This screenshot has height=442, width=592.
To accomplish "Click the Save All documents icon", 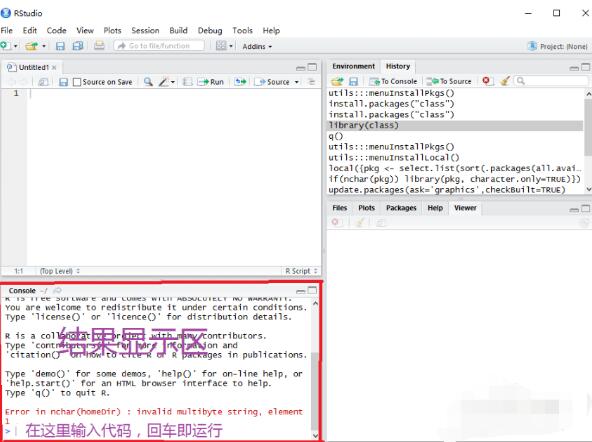I will pos(78,46).
